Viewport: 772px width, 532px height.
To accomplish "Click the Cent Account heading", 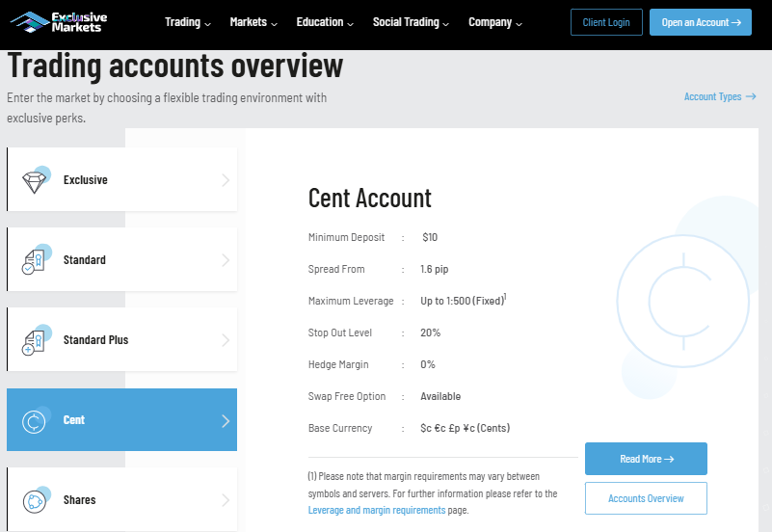I will point(370,199).
